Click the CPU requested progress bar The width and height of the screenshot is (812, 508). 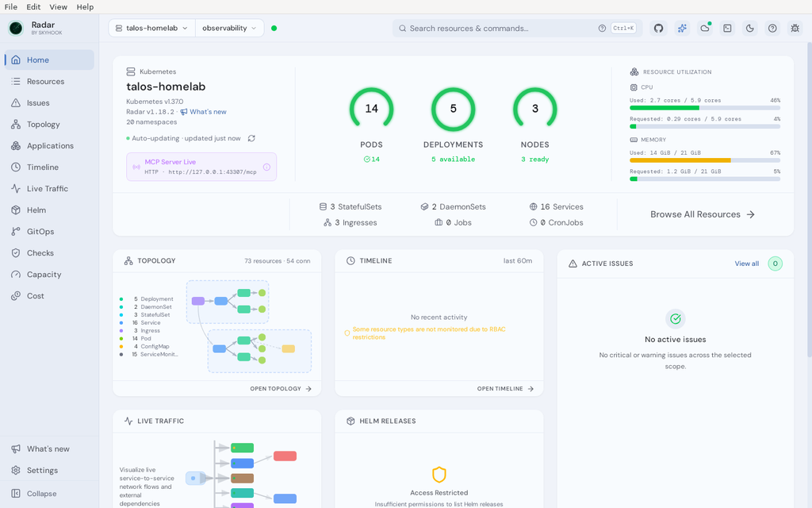[x=705, y=126]
